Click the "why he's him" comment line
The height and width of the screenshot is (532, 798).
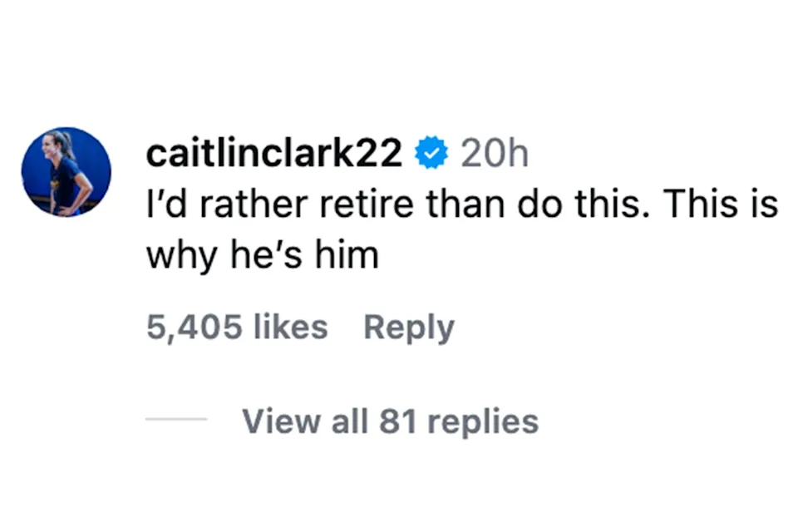point(263,254)
